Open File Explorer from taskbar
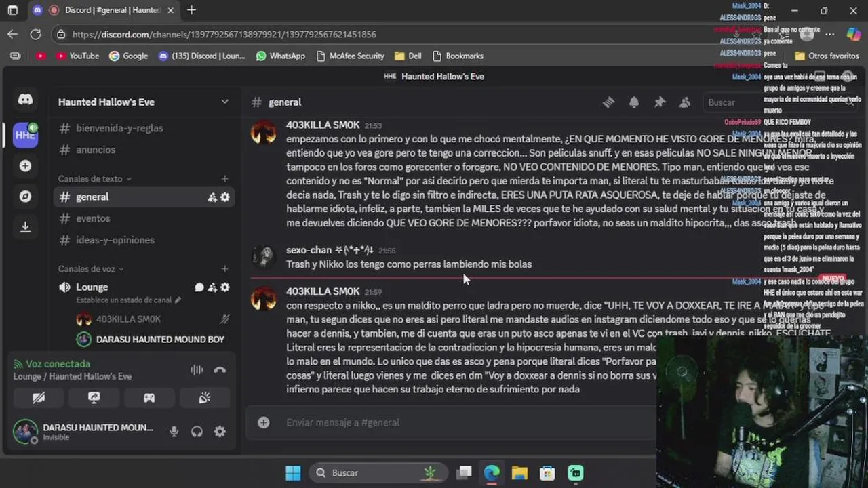Image resolution: width=868 pixels, height=488 pixels. [519, 473]
